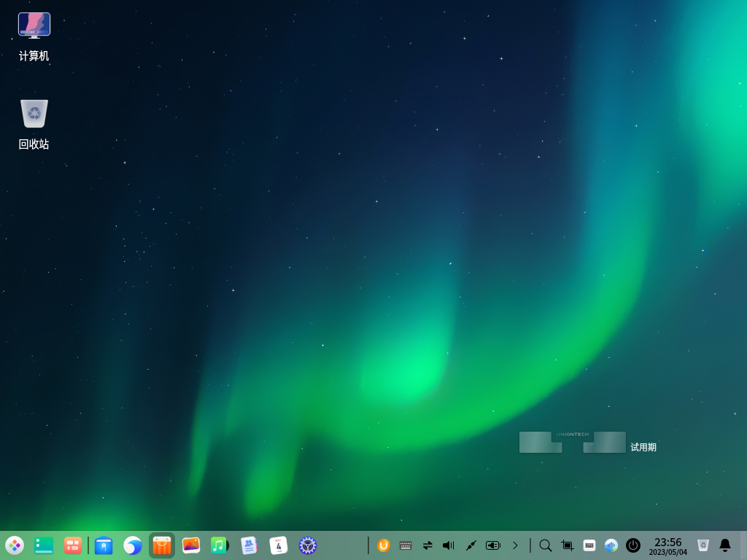Click the network plug tray icon
The width and height of the screenshot is (747, 560).
pos(471,545)
